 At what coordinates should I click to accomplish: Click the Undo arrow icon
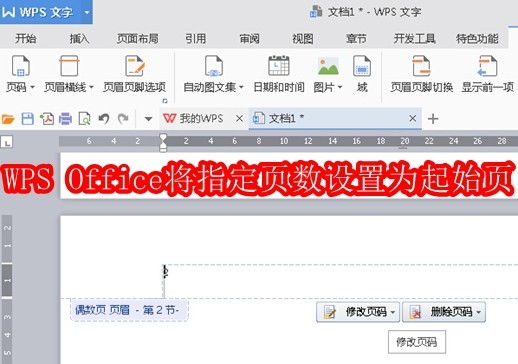104,119
